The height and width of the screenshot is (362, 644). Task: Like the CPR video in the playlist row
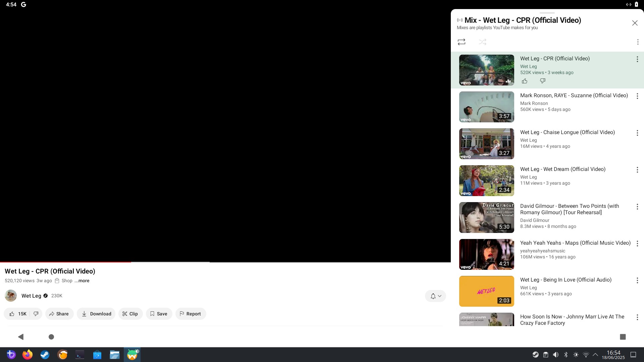[525, 81]
